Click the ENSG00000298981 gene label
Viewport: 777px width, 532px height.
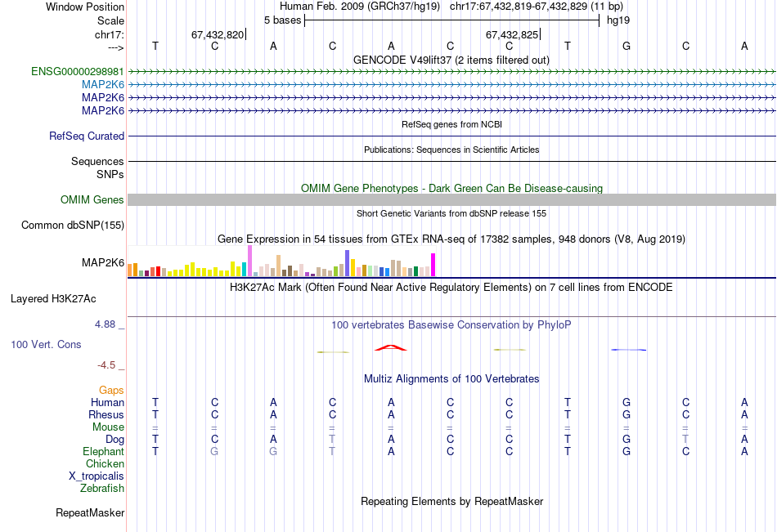click(78, 72)
